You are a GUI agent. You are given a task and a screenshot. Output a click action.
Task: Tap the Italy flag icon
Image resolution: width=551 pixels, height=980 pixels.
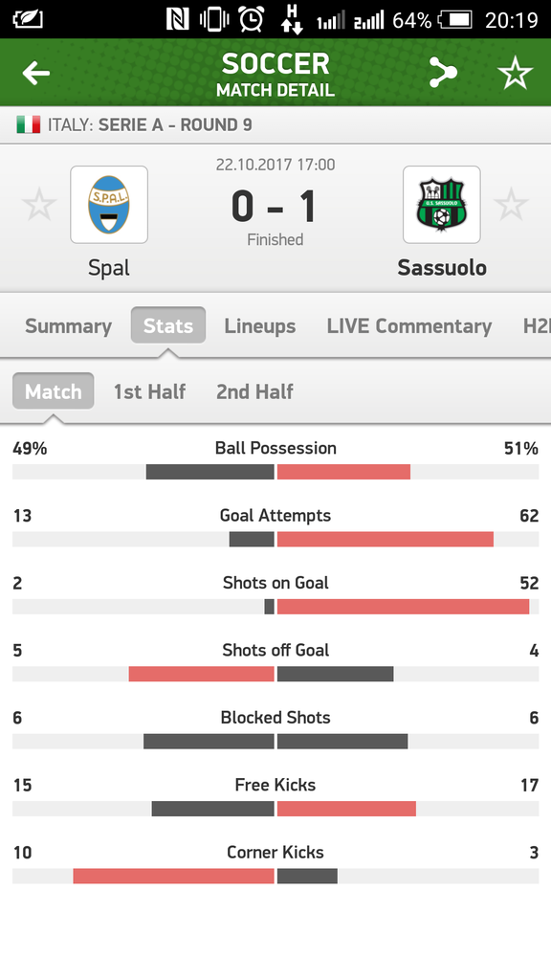28,124
